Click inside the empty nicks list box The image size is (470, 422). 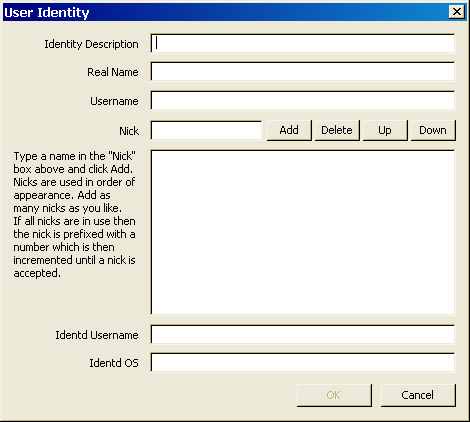(x=303, y=232)
